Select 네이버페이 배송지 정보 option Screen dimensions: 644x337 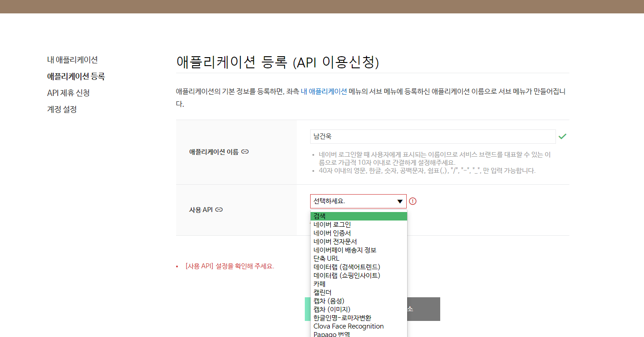[359, 250]
